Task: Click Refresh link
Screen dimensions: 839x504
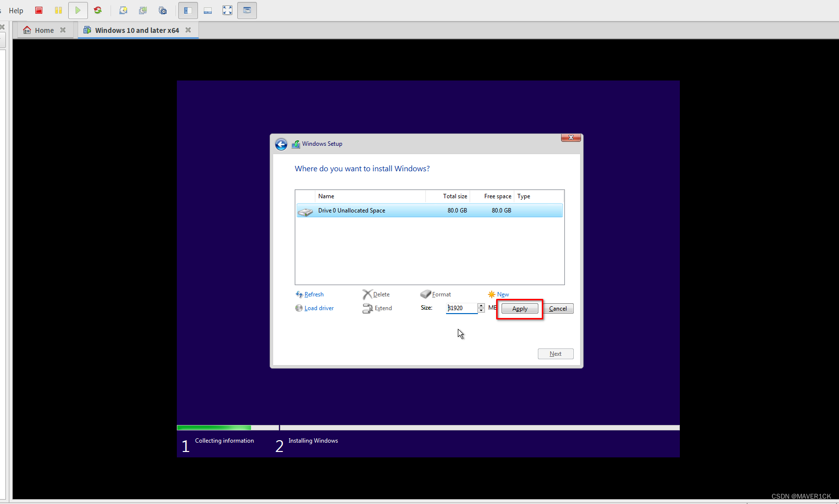Action: tap(314, 294)
